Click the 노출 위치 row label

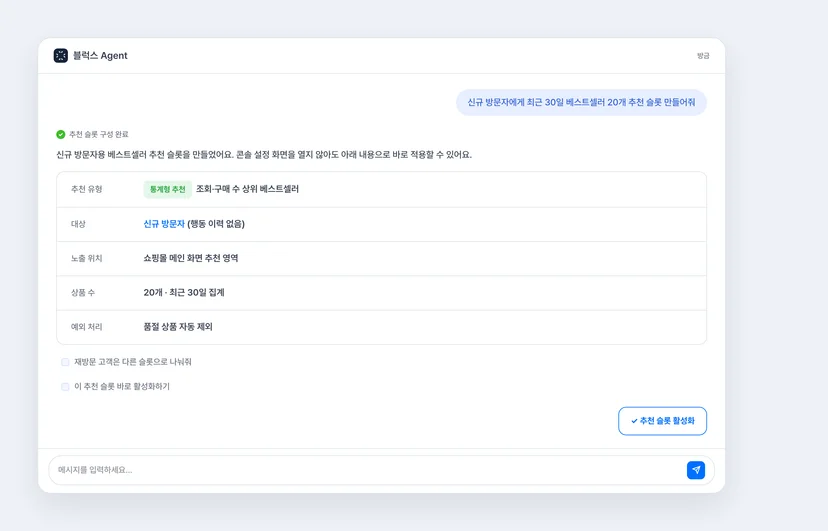tap(87, 258)
